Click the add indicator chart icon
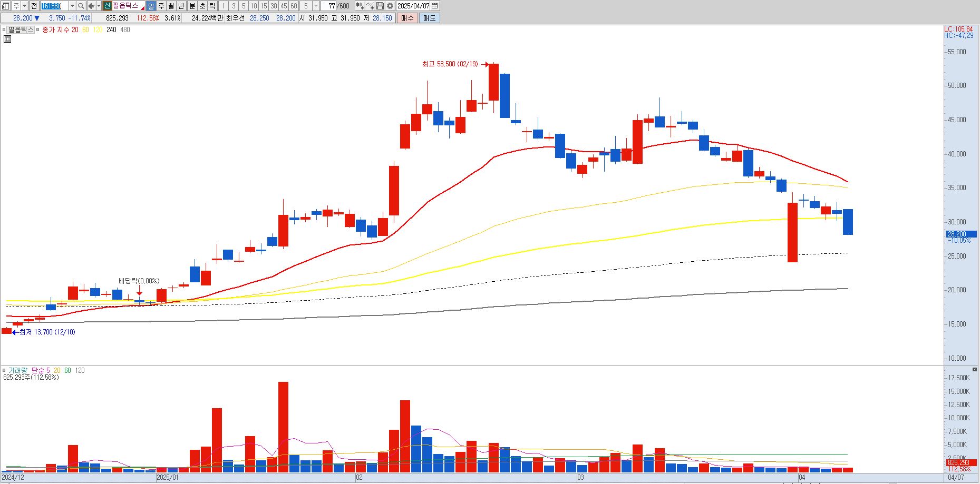980x484 pixels. pyautogui.click(x=370, y=6)
